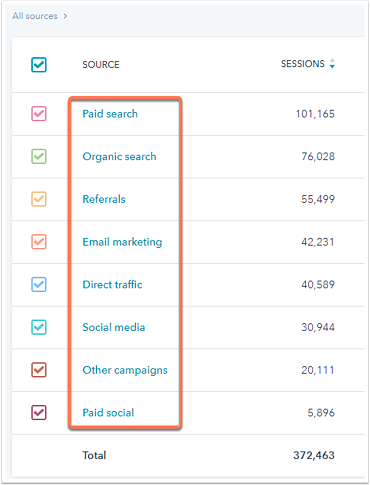Screen dimensions: 370x485
Task: Uncheck the Organic search checkbox
Action: tap(39, 156)
